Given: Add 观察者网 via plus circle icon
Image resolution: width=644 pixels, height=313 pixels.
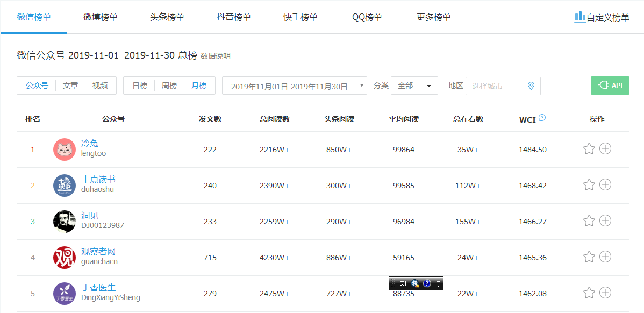Looking at the screenshot, I should coord(605,257).
